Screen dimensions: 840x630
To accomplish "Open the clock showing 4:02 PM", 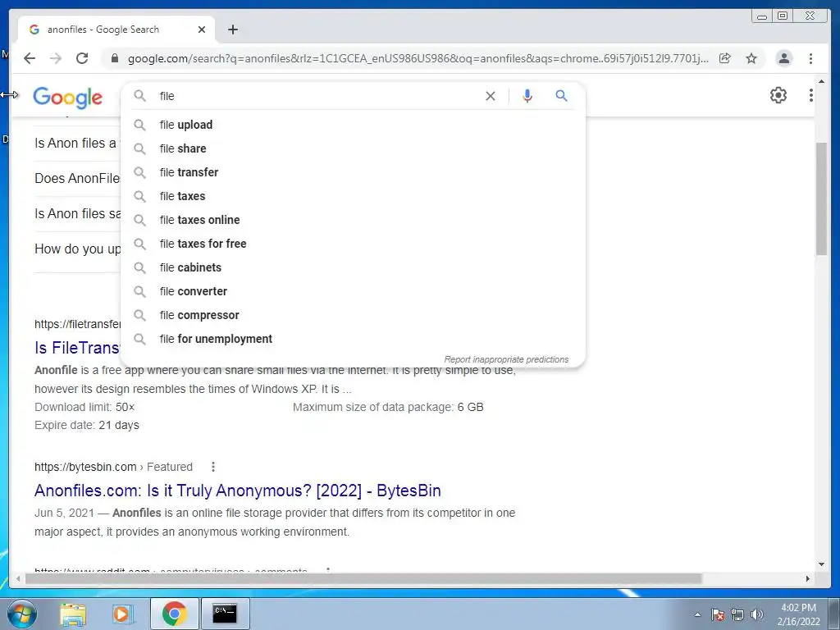I will 798,614.
